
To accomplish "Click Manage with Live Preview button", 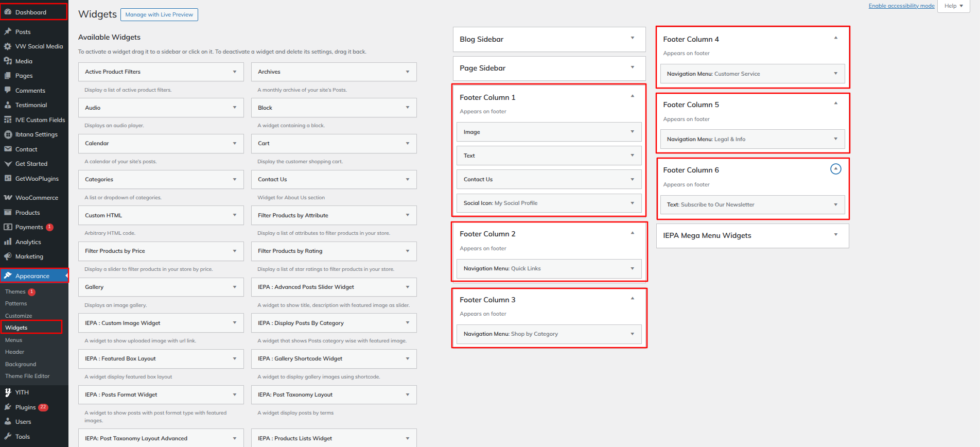I will 159,14.
